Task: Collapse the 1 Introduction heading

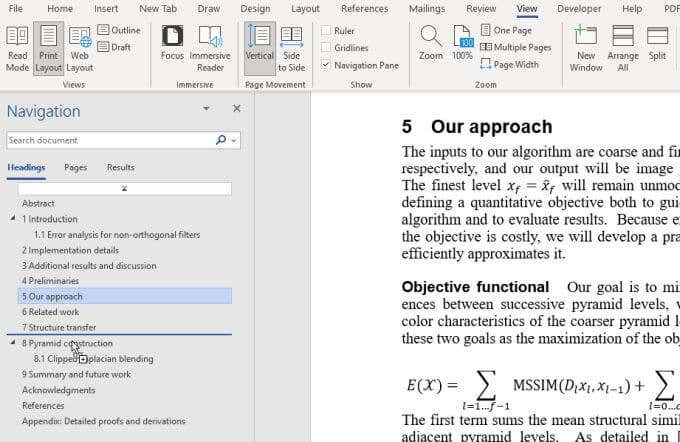Action: tap(13, 219)
